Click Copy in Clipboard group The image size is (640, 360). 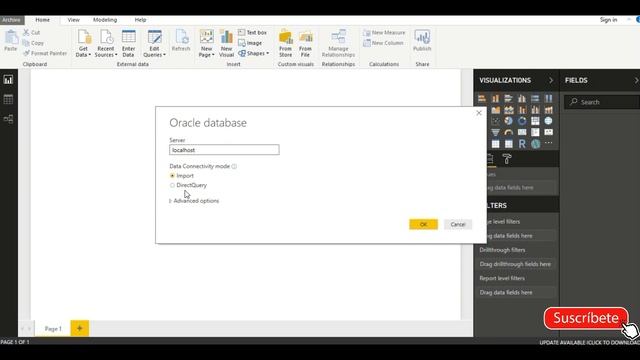click(33, 43)
